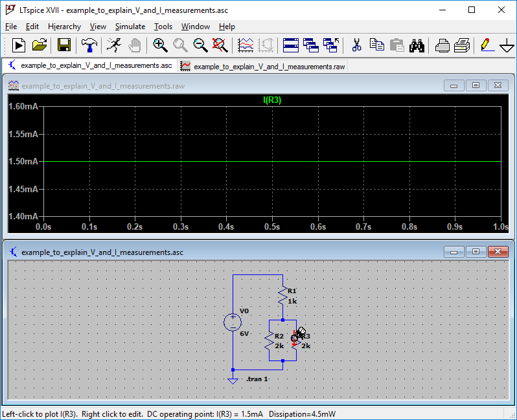
Task: Click the Open file folder icon
Action: click(40, 45)
